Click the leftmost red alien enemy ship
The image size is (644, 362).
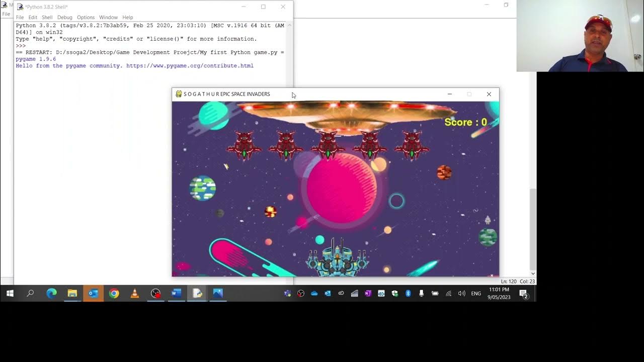244,145
